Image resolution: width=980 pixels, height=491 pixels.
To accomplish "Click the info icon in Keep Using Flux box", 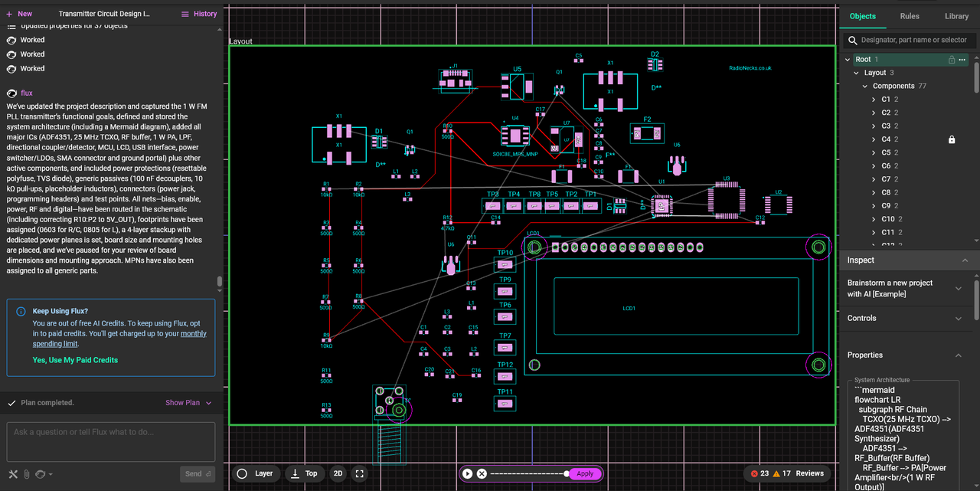I will click(20, 311).
